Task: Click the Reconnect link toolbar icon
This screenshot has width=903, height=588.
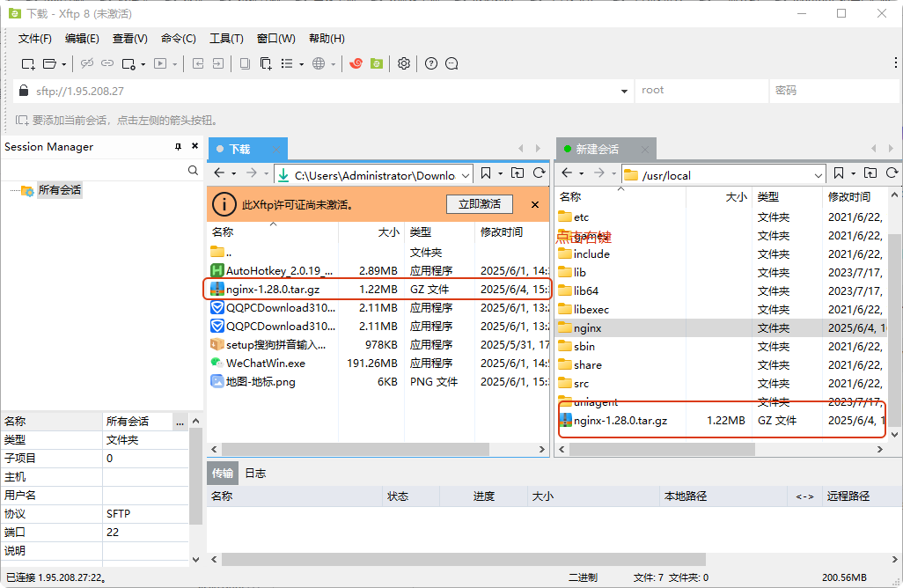Action: (x=107, y=63)
